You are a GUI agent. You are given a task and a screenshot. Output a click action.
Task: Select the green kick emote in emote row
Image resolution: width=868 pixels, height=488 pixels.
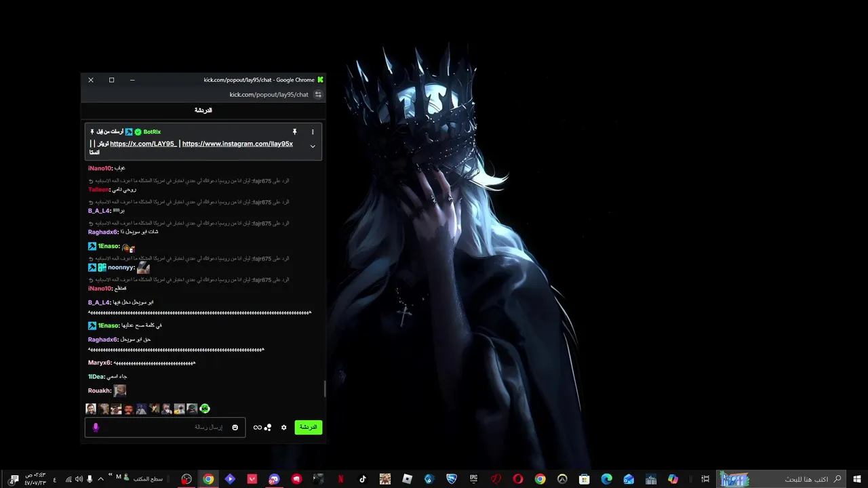tap(205, 409)
